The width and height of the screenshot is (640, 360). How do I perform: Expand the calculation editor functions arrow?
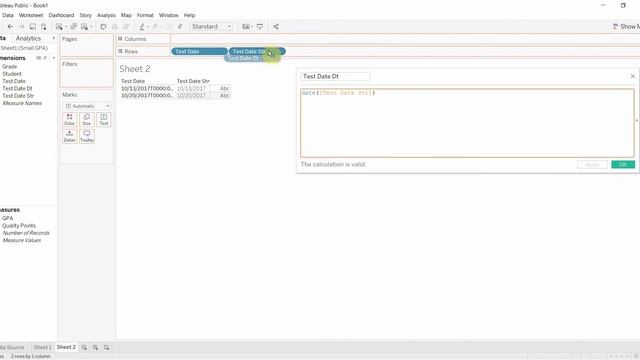(637, 120)
